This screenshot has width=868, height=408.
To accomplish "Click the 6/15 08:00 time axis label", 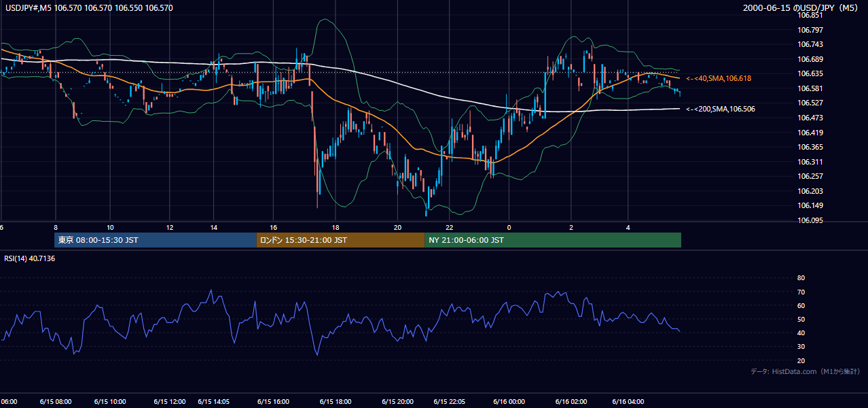I will 56,401.
